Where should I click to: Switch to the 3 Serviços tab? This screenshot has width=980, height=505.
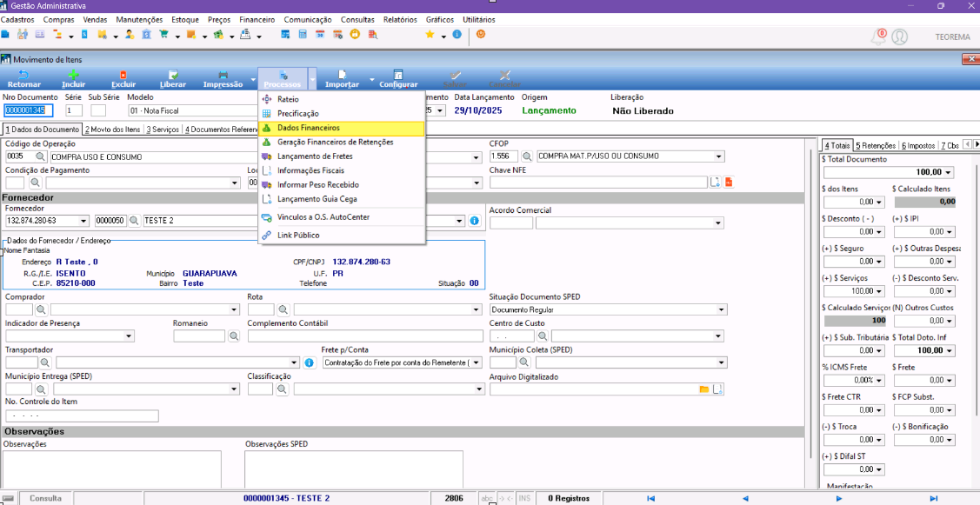pyautogui.click(x=163, y=130)
